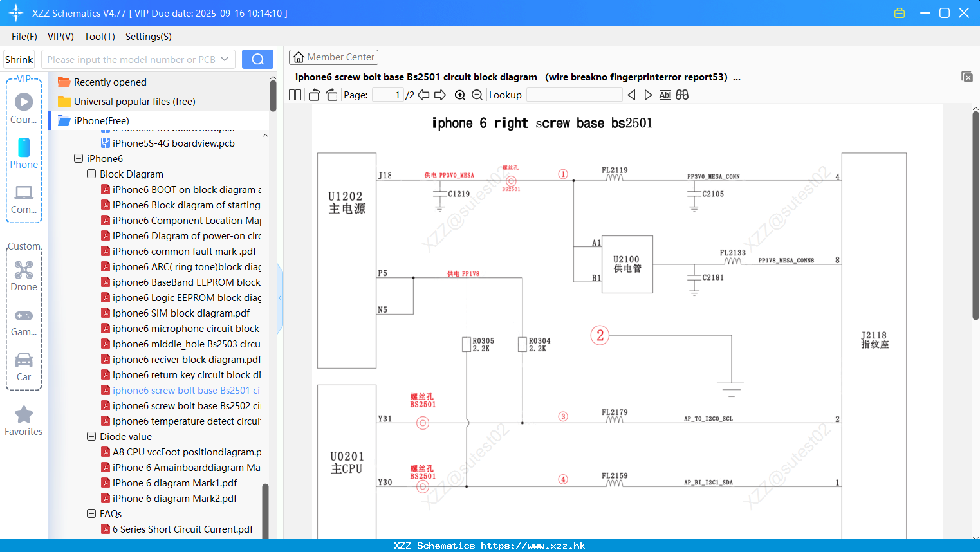Close all tabs icon at right
This screenshot has height=552, width=980.
(966, 77)
